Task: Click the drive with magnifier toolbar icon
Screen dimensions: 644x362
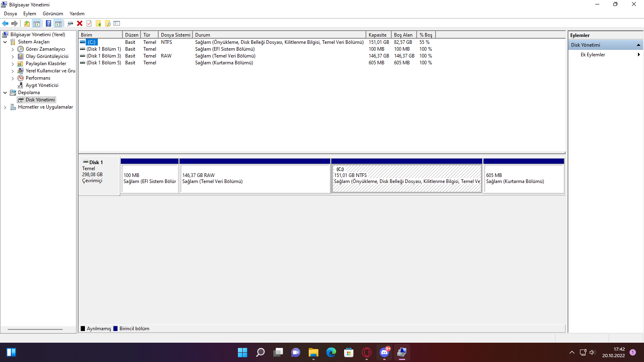Action: click(x=70, y=24)
